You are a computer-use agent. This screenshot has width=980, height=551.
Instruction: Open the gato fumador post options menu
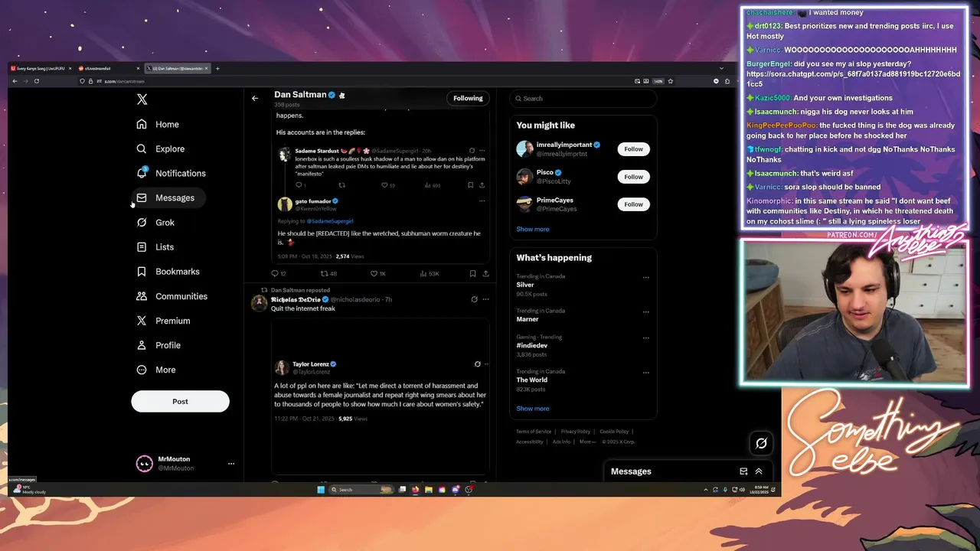(x=482, y=201)
